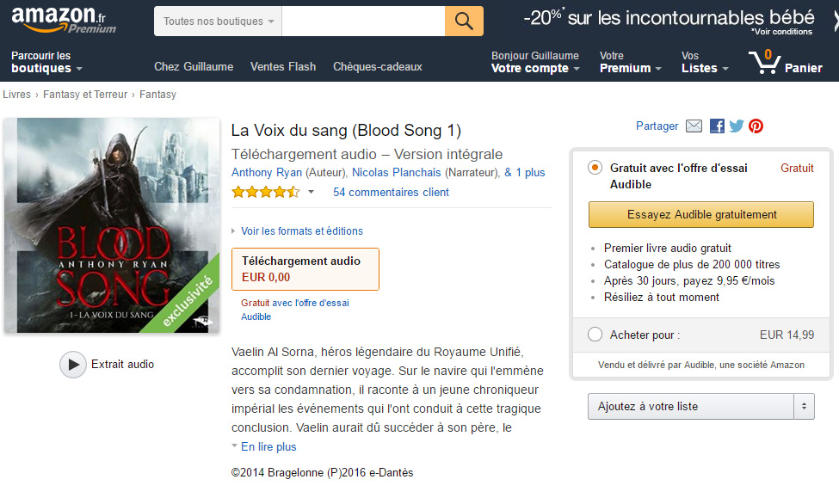Viewport: 839px width, 504px height.
Task: Play the Extrait audio sample
Action: click(x=73, y=365)
